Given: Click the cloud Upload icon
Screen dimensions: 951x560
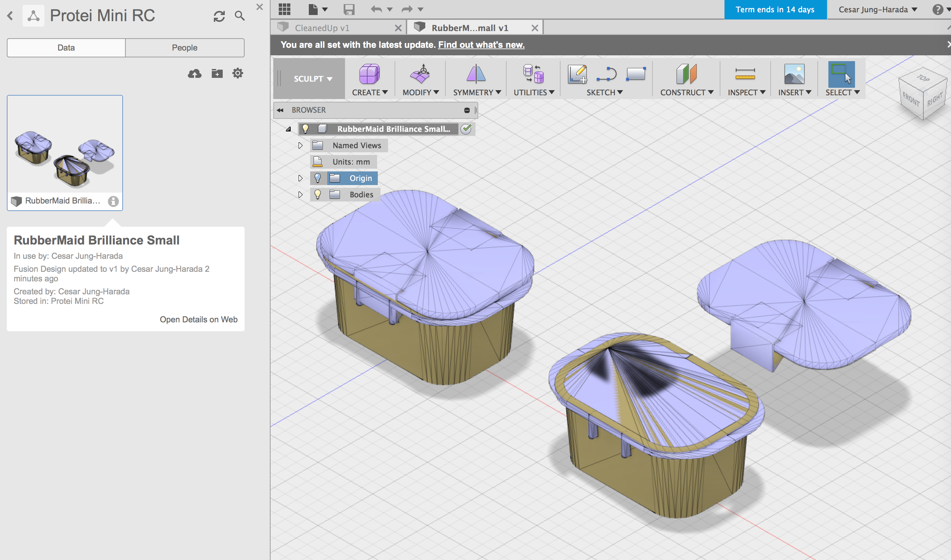Looking at the screenshot, I should [195, 73].
